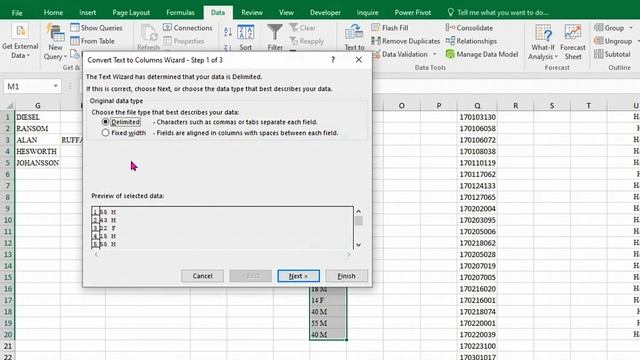The image size is (640, 360).
Task: Create a Forecast Sheet
Action: pyautogui.click(x=573, y=42)
